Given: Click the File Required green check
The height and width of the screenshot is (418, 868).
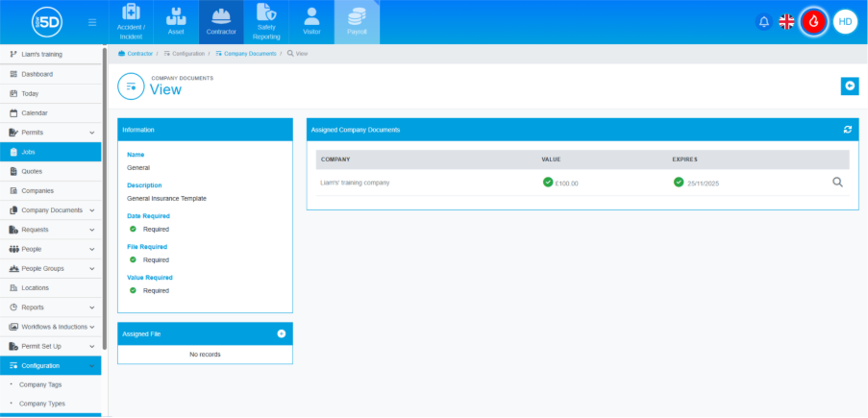Looking at the screenshot, I should point(133,259).
